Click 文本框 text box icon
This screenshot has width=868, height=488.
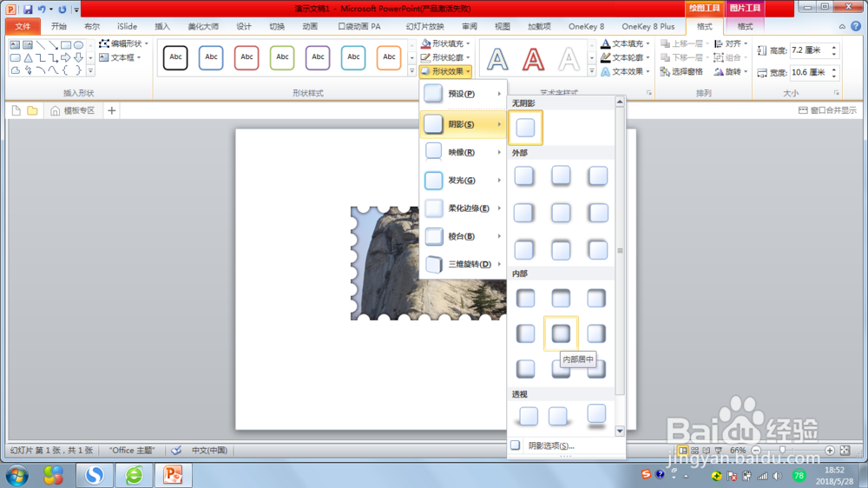click(104, 57)
